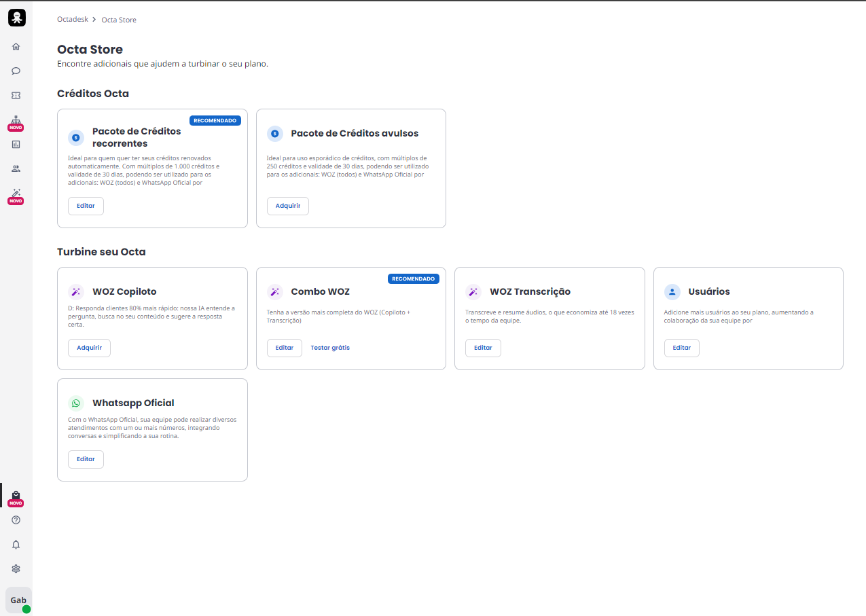Click RECOMENDADO badge on Créditos recorrentes card
Viewport: 866px width, 616px height.
click(215, 120)
